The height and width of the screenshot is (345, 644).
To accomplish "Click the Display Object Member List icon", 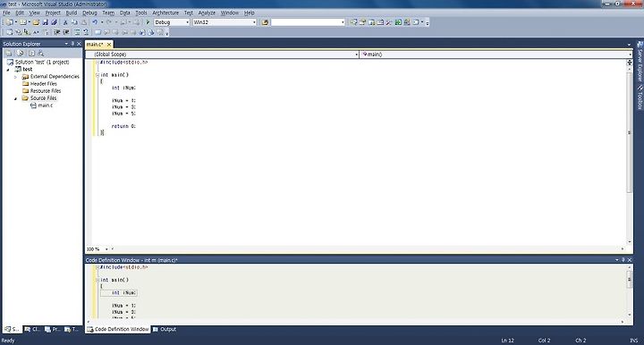I will point(9,32).
